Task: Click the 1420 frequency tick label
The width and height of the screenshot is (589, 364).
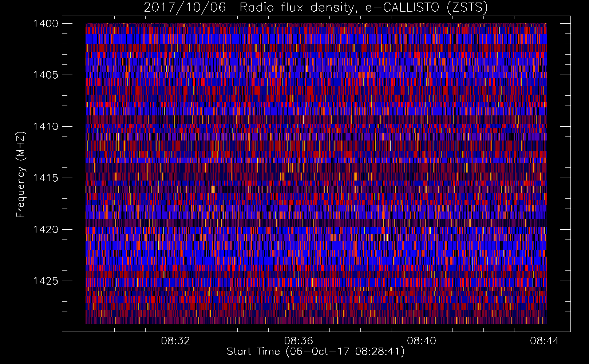Action: tap(46, 230)
